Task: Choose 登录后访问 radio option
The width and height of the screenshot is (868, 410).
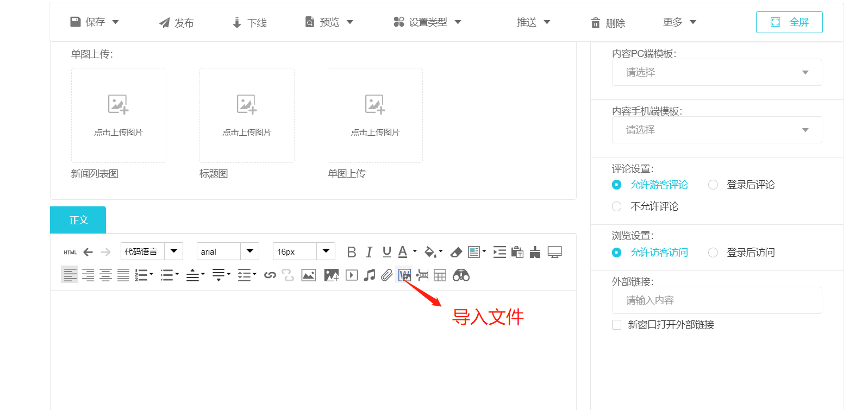Action: pos(713,253)
